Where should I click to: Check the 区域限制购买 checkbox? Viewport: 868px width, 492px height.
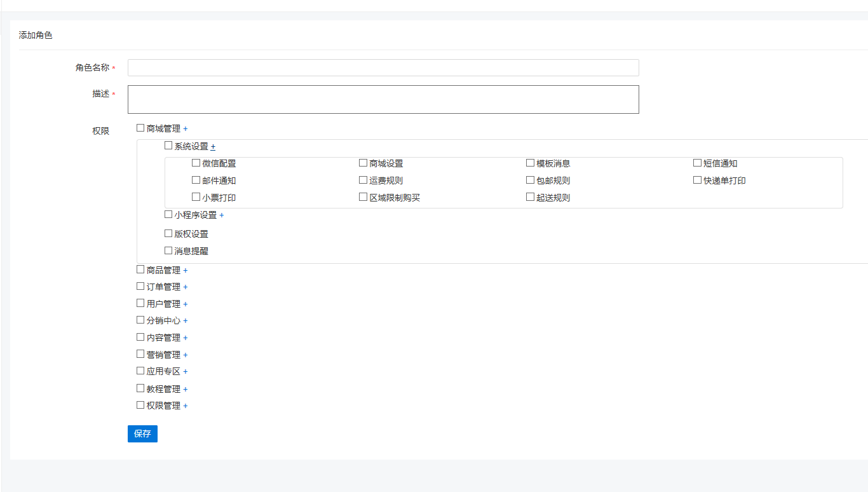[x=363, y=198]
